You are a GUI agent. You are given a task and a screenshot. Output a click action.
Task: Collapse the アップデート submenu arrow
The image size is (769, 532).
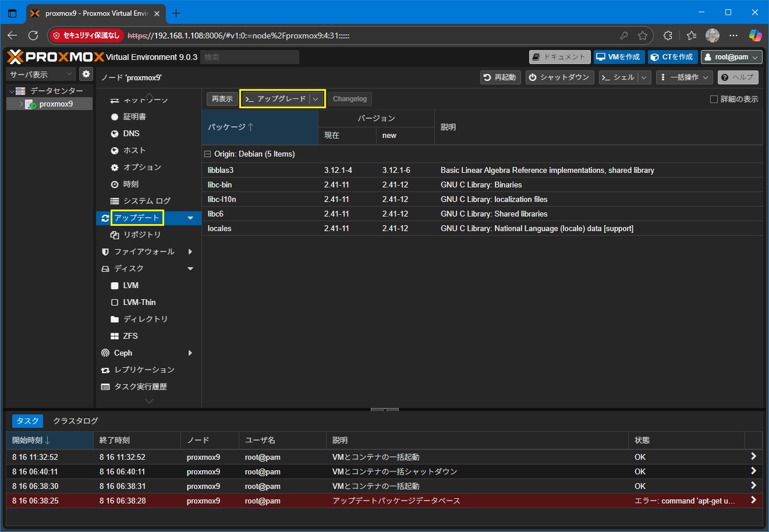coord(190,218)
